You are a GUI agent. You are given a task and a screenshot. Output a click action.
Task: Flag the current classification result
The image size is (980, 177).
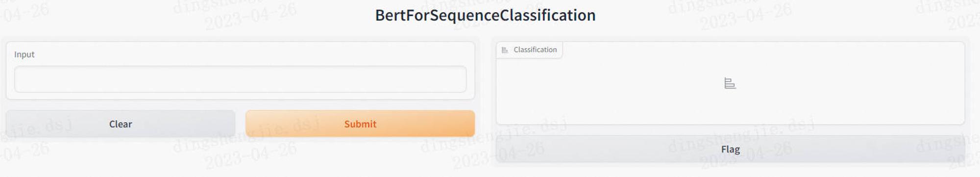tap(730, 149)
